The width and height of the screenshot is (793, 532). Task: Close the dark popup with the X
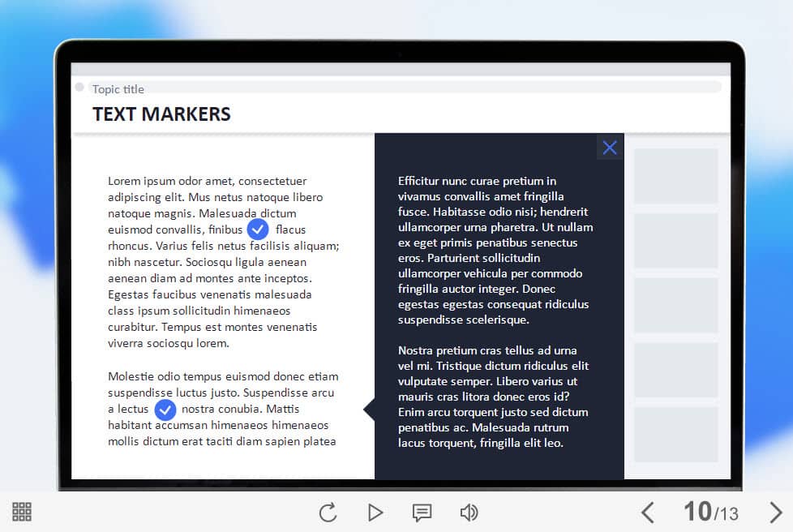pyautogui.click(x=610, y=148)
